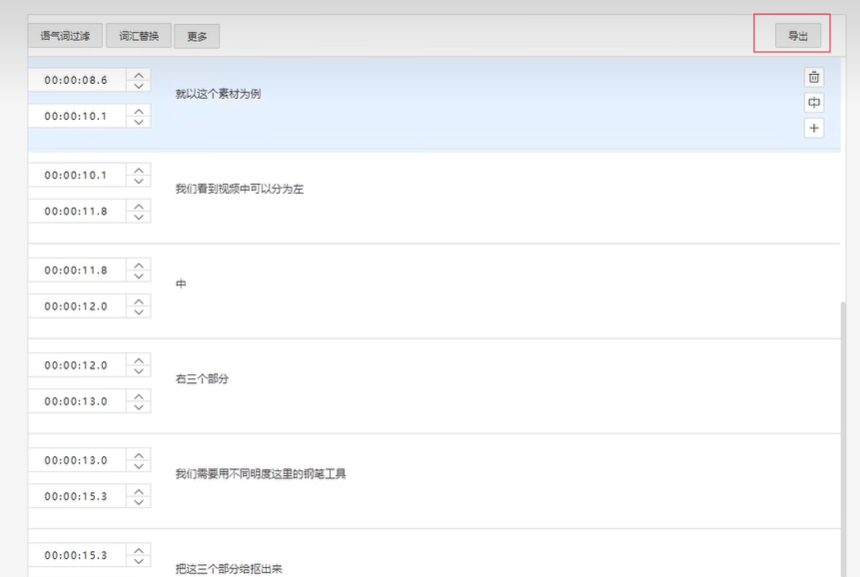Decrease end time of 我们看到视频中可以分为左 row
Viewport: 860px width, 577px height.
point(139,217)
